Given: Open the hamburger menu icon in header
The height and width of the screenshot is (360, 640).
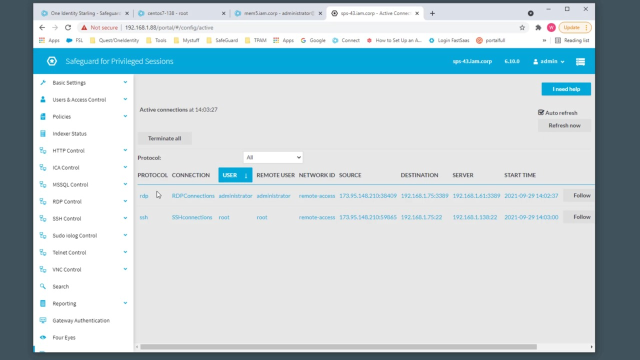Looking at the screenshot, I should tap(580, 62).
